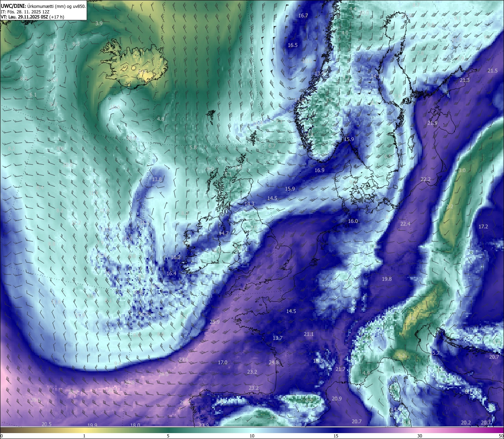
Task: Click the 25.9 value west of Brittany
Action: point(215,322)
